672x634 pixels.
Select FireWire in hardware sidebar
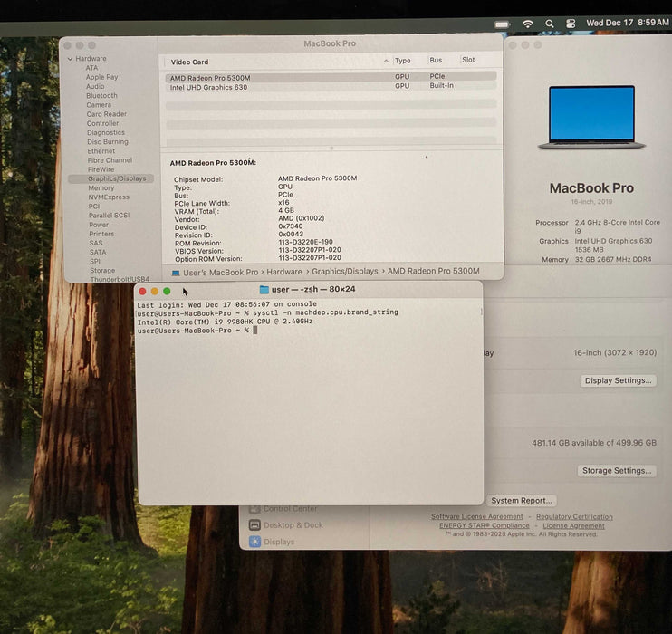101,169
